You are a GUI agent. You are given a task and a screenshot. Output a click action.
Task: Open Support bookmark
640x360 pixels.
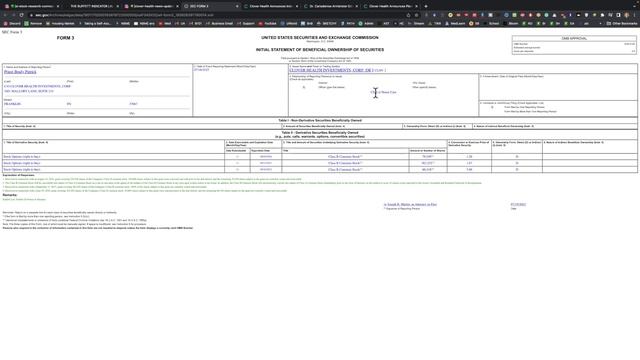click(246, 24)
